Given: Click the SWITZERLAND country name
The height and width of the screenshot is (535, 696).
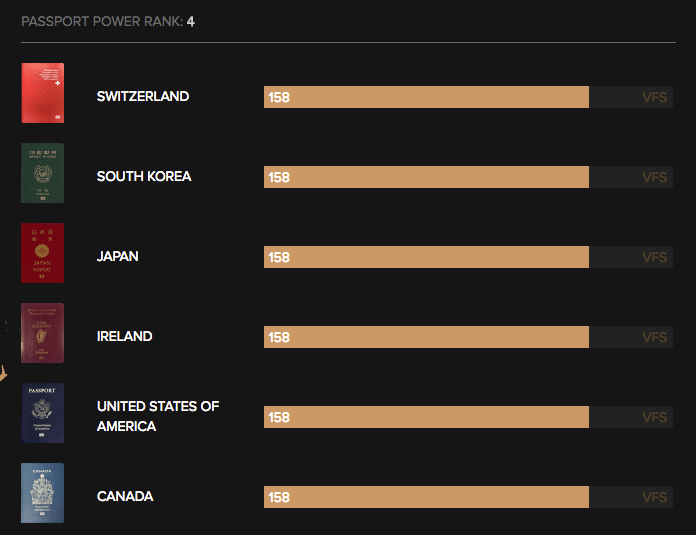Looking at the screenshot, I should tap(143, 97).
